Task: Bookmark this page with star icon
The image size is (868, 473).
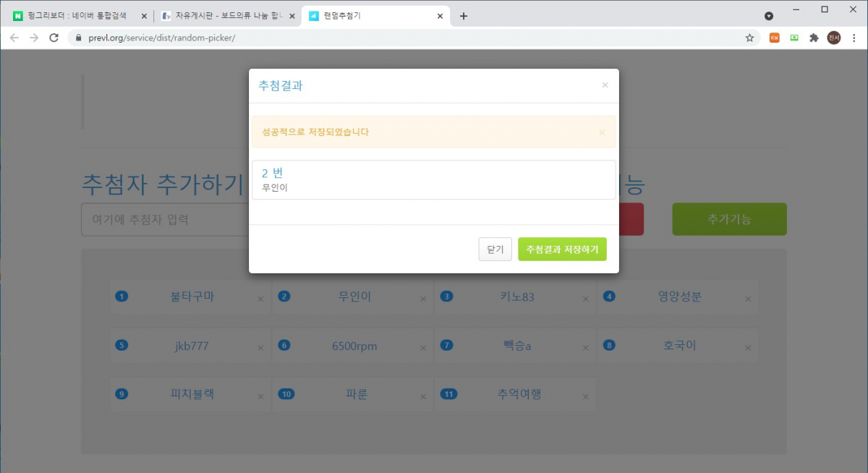Action: tap(749, 38)
